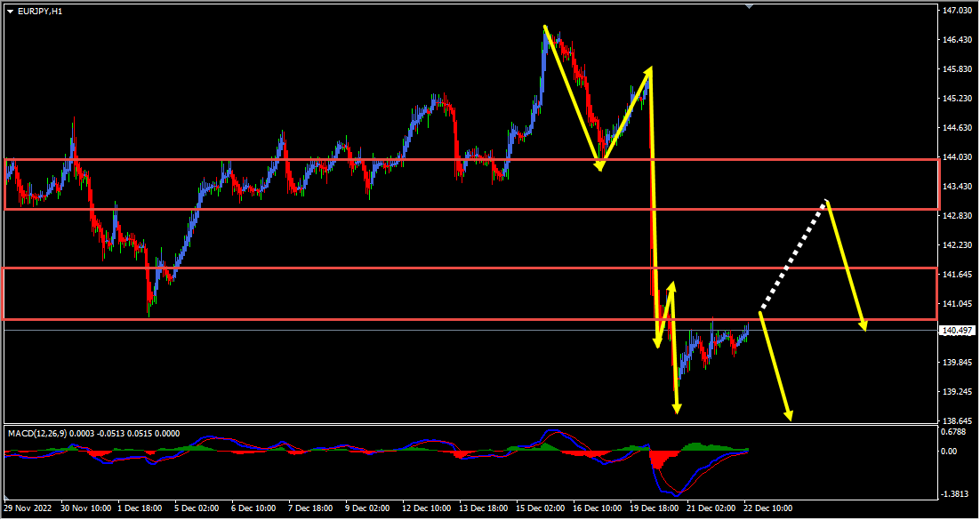The width and height of the screenshot is (980, 520).
Task: Select the EURJPY,H1 chart title
Action: click(x=40, y=11)
